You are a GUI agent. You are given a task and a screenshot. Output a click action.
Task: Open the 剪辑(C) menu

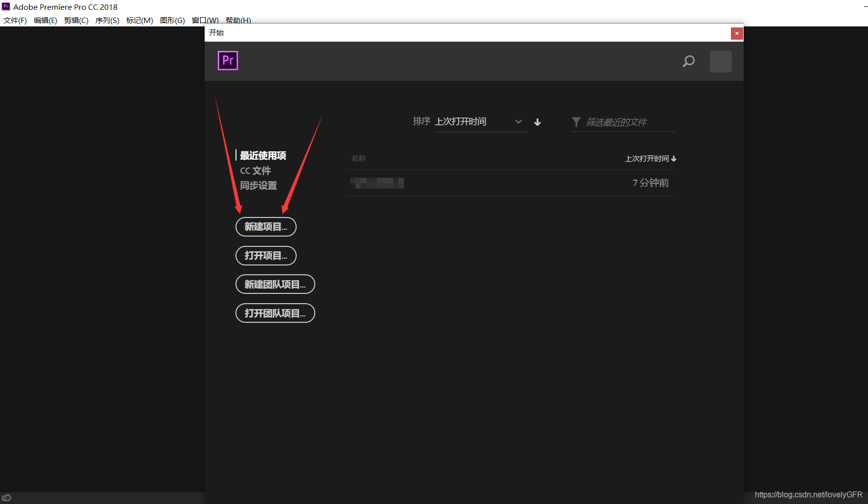[76, 20]
